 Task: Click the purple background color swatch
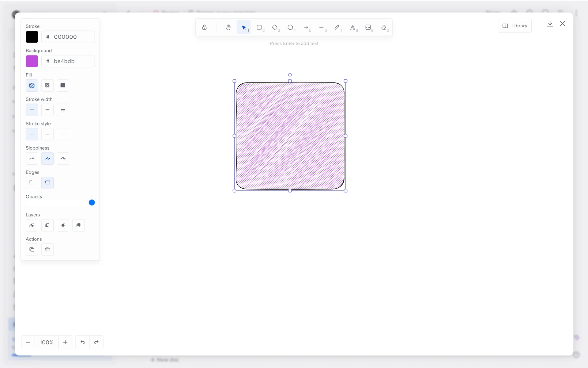click(32, 61)
